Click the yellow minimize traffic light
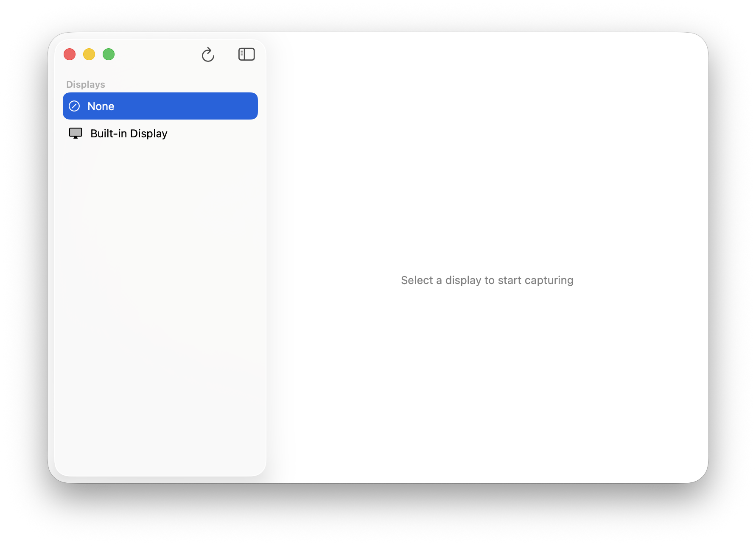Viewport: 756px width, 546px height. click(x=89, y=54)
